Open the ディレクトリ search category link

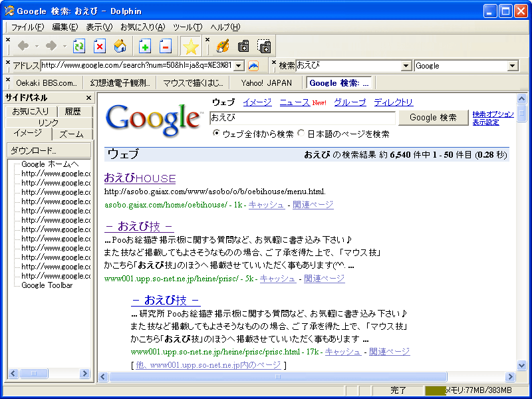(394, 102)
